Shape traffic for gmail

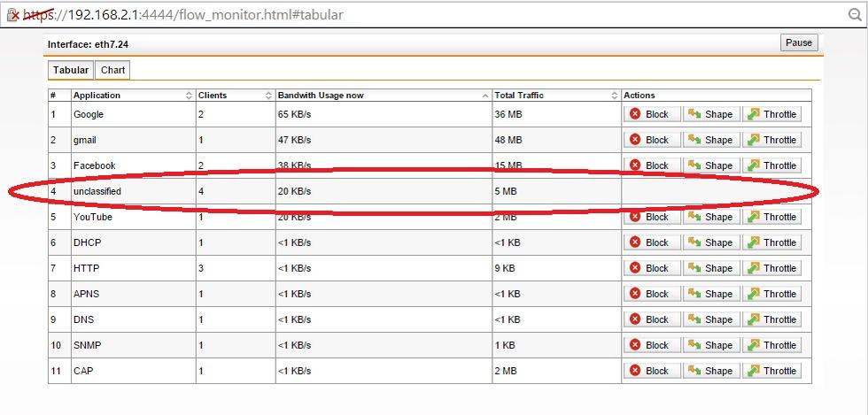711,140
